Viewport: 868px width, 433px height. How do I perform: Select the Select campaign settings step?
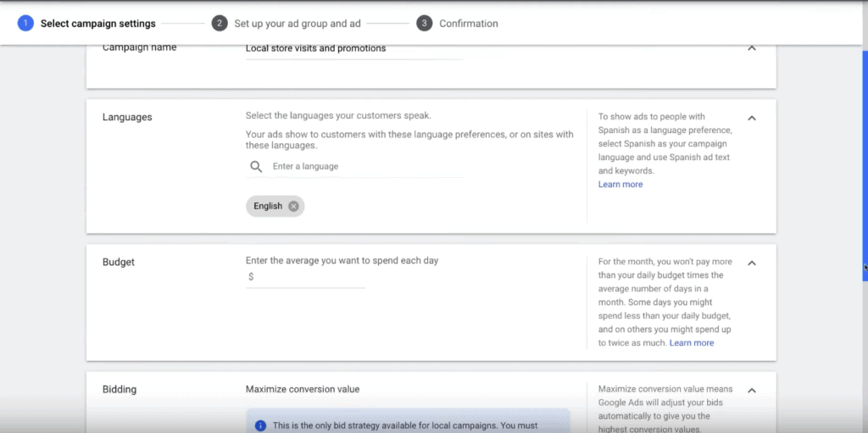pos(98,23)
